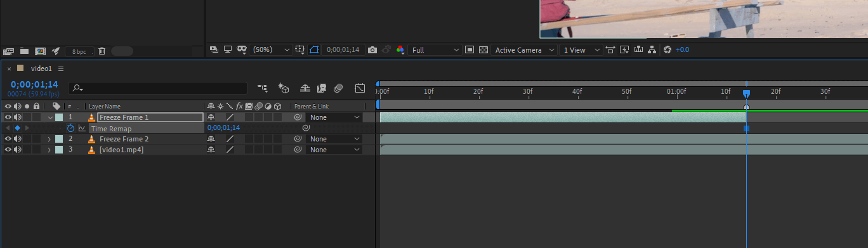Include Time Remap in graph editor set

tap(82, 128)
